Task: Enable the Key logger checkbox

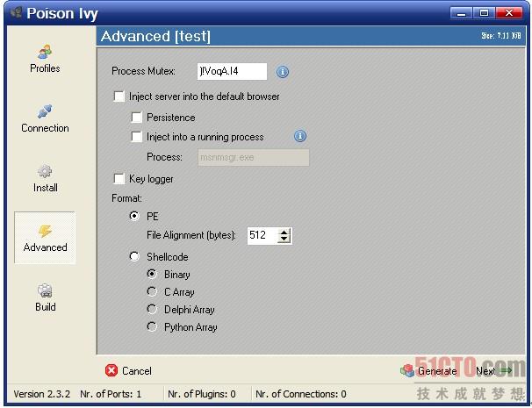Action: [x=119, y=179]
